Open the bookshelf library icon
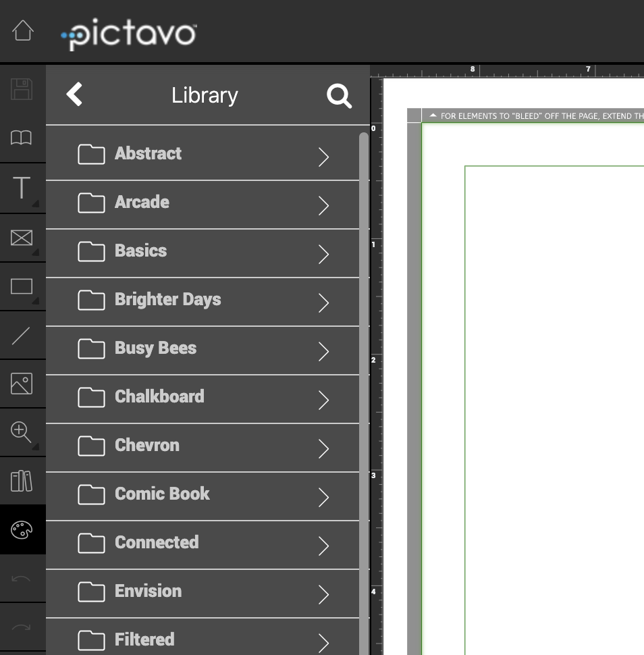644x655 pixels. (22, 481)
